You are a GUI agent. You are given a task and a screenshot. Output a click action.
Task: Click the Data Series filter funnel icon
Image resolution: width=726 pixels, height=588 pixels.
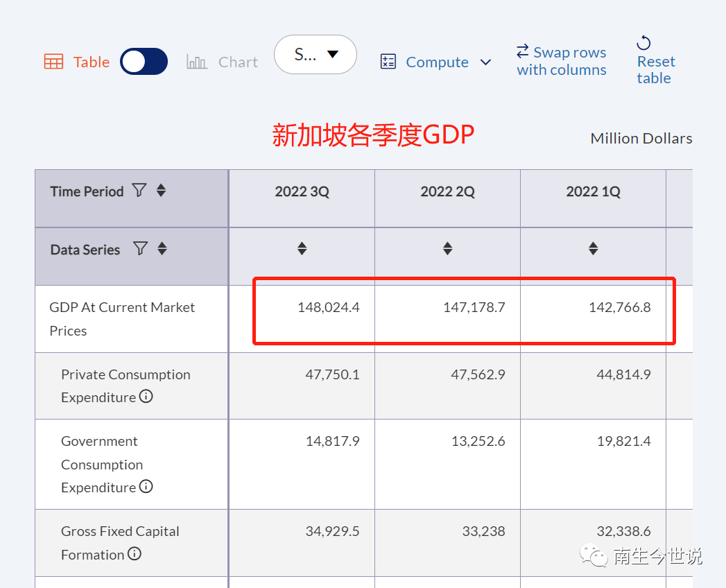pyautogui.click(x=140, y=248)
